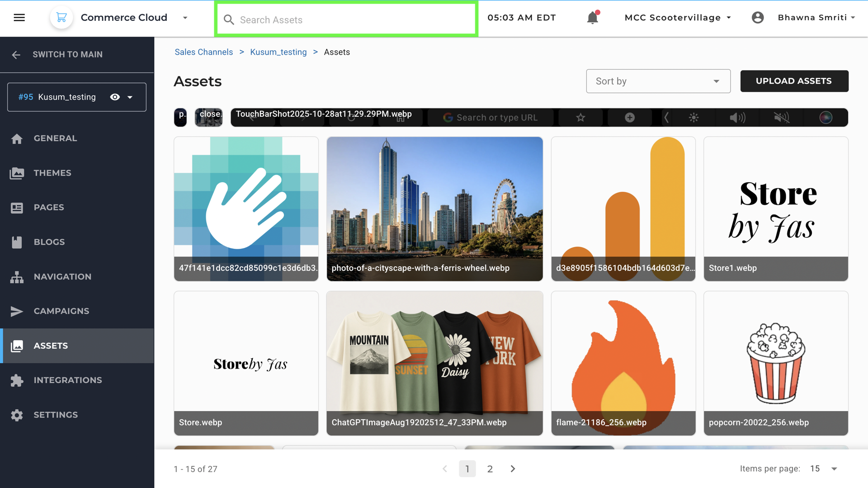Open the notifications bell
Image resolution: width=868 pixels, height=488 pixels.
(x=593, y=18)
